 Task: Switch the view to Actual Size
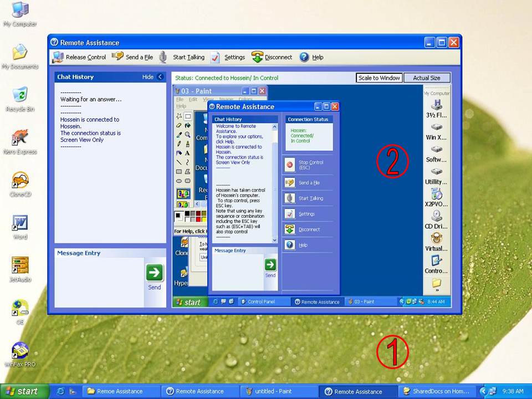(x=427, y=78)
